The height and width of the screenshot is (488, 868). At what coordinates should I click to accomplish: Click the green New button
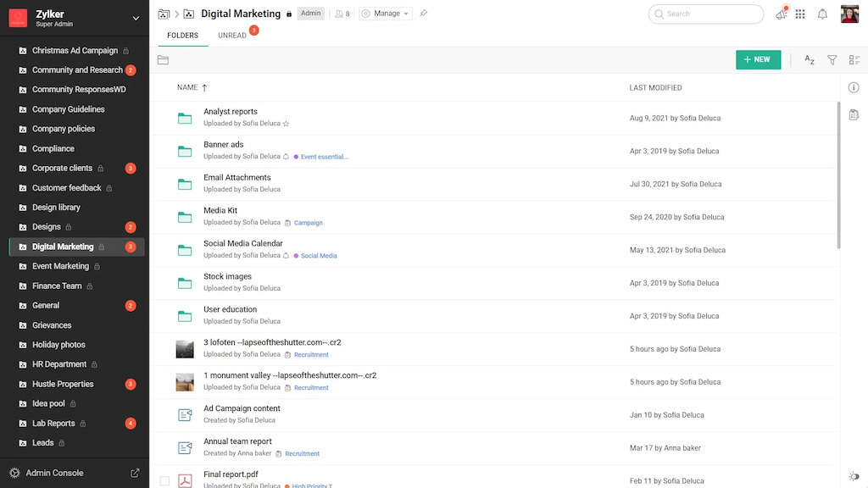(758, 59)
